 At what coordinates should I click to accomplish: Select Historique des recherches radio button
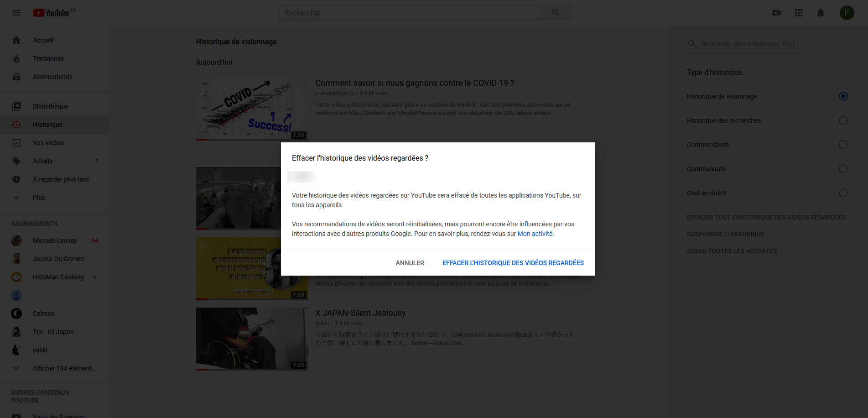click(843, 120)
